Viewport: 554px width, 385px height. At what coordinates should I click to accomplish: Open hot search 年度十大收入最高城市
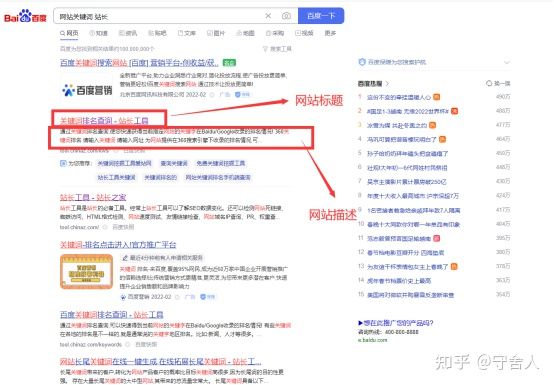tap(413, 196)
